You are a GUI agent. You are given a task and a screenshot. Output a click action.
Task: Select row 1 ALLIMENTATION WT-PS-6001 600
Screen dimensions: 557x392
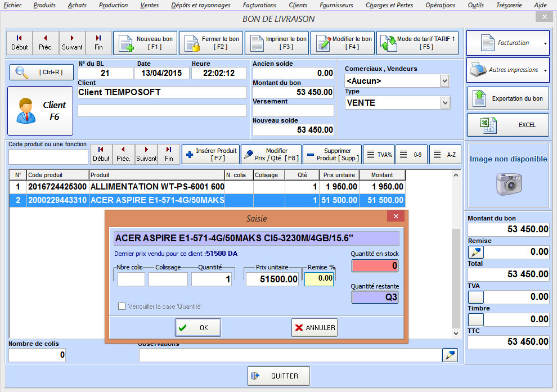tap(207, 187)
